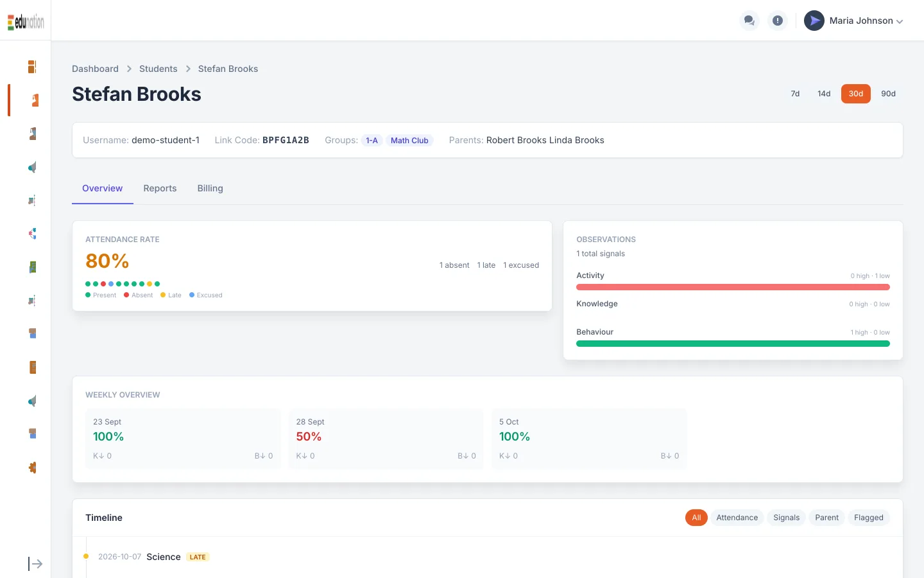This screenshot has height=578, width=924.
Task: Go to Dashboard via breadcrumb
Action: coord(95,69)
